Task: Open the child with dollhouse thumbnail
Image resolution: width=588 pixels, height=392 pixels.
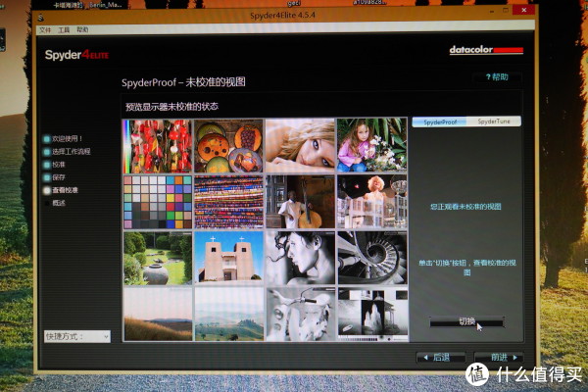Action: 372,202
